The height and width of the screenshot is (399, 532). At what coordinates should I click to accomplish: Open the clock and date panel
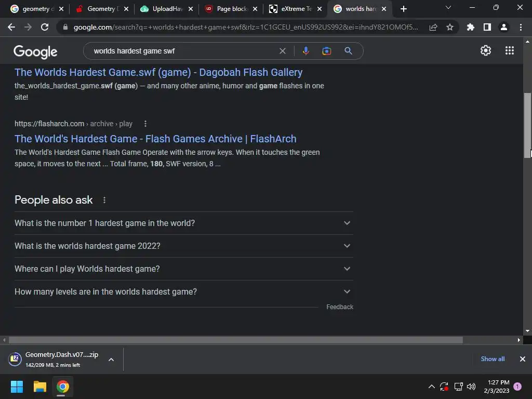(x=497, y=387)
